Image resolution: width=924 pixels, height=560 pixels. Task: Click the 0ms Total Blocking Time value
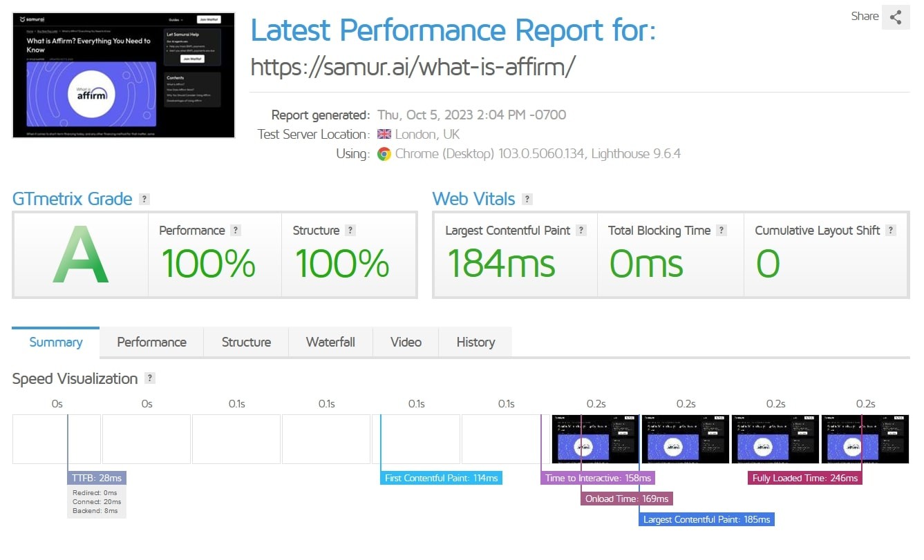pos(646,264)
